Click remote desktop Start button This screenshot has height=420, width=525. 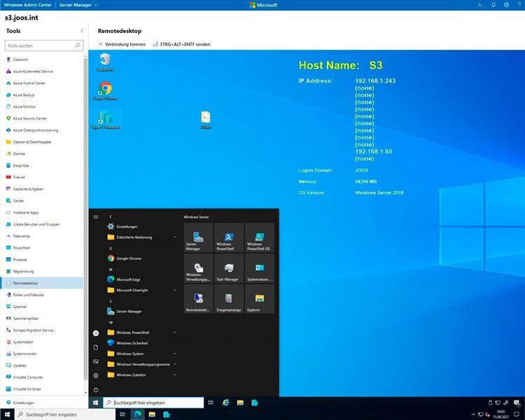pos(95,402)
